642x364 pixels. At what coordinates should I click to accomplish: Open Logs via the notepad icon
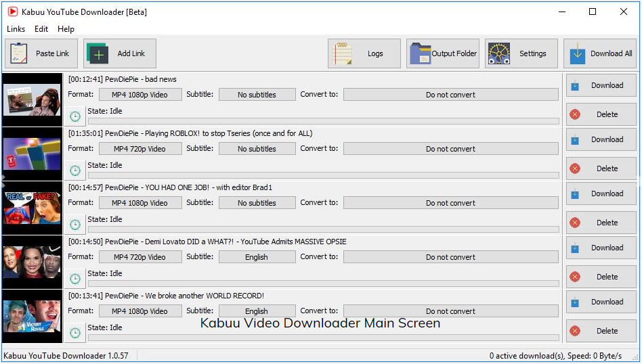[343, 53]
